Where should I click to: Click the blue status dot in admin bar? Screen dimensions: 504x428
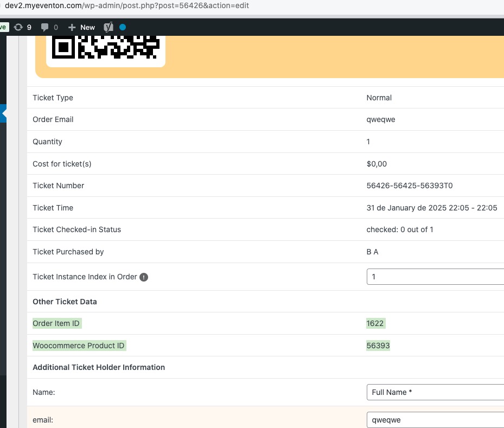(x=123, y=27)
